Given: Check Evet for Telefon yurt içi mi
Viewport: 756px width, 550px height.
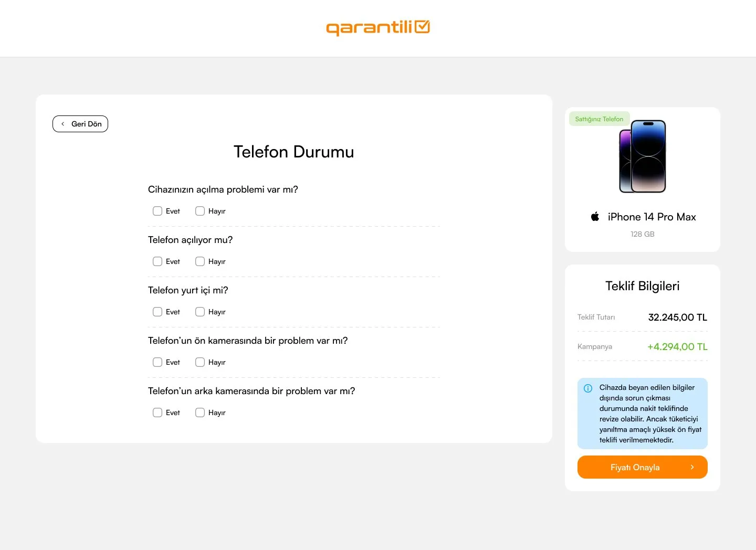Looking at the screenshot, I should pyautogui.click(x=157, y=312).
